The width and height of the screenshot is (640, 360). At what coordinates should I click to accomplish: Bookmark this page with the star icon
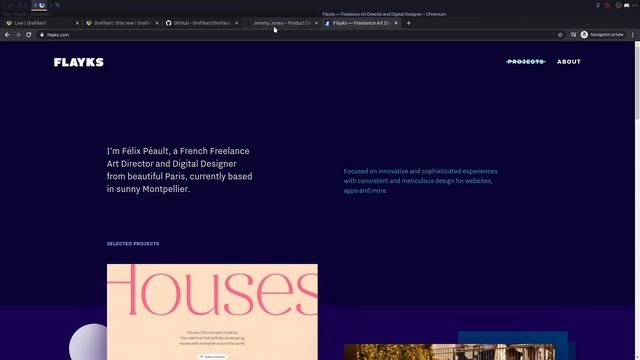point(560,35)
